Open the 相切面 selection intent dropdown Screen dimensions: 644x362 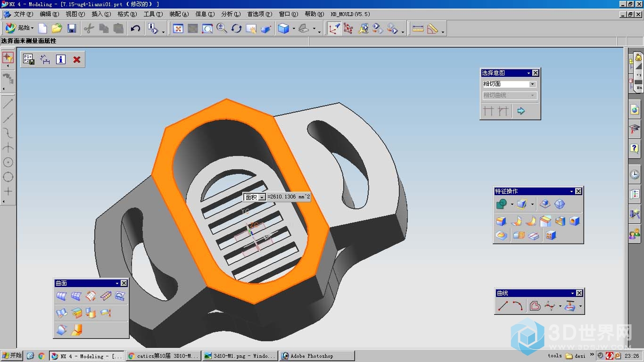(x=532, y=84)
